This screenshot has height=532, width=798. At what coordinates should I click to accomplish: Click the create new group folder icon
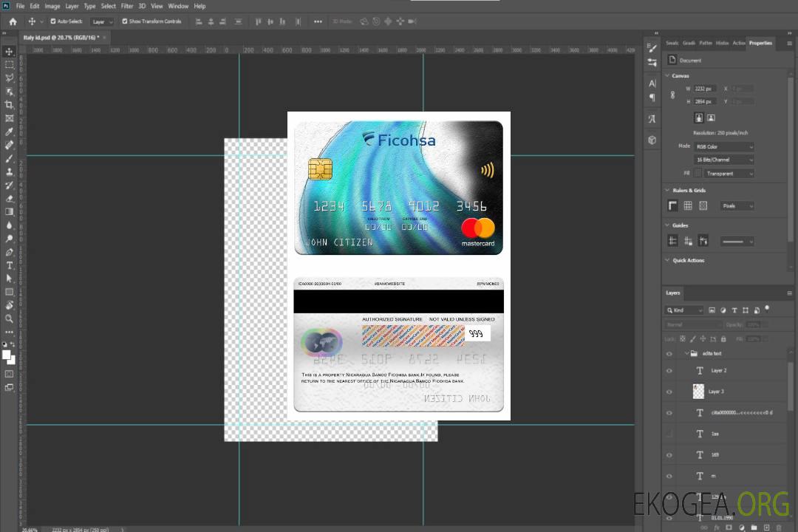(x=754, y=528)
